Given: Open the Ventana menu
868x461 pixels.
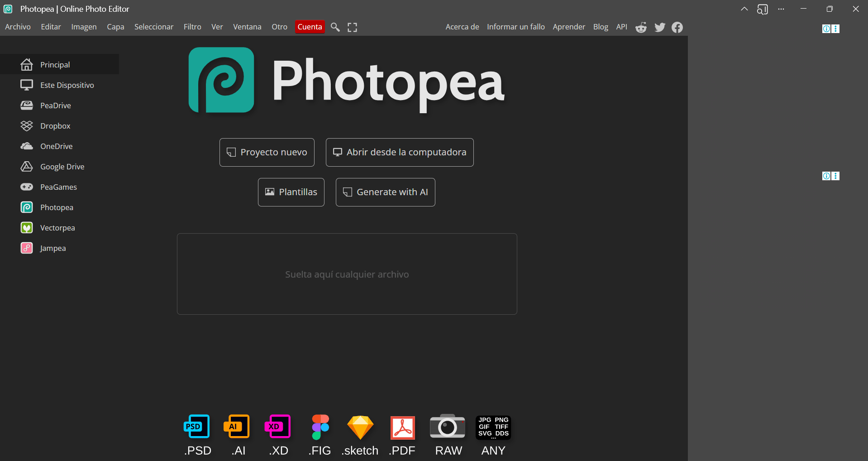Looking at the screenshot, I should [x=247, y=27].
